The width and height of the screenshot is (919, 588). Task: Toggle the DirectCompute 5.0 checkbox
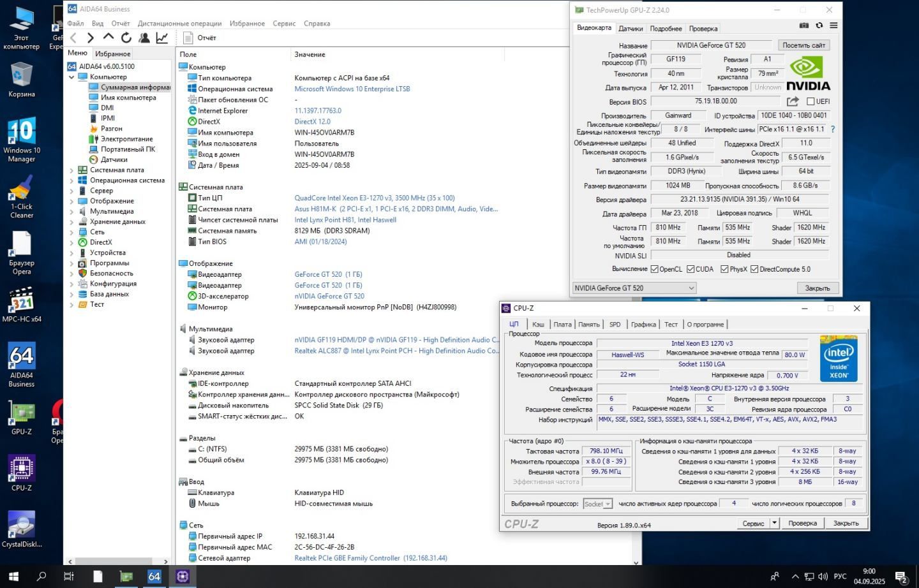tap(754, 269)
